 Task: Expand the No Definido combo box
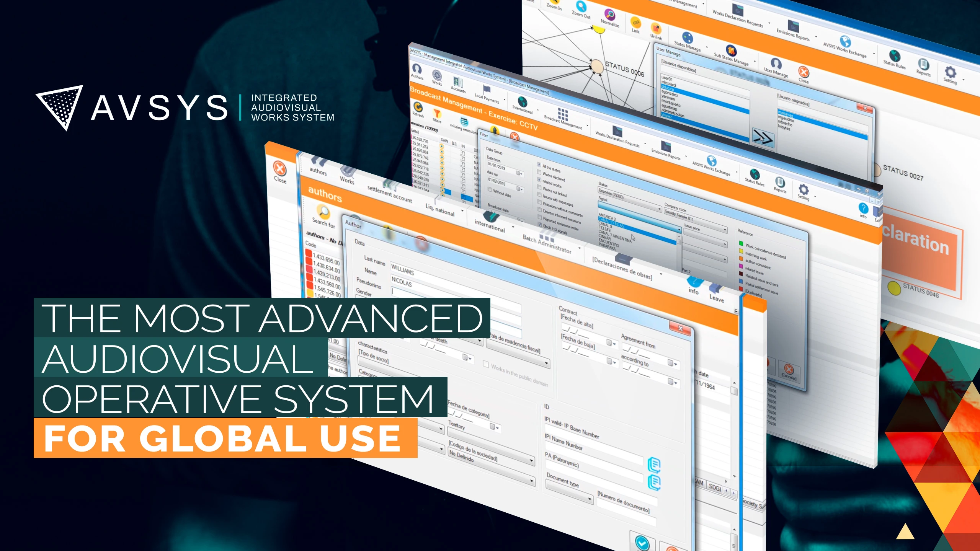tap(531, 481)
